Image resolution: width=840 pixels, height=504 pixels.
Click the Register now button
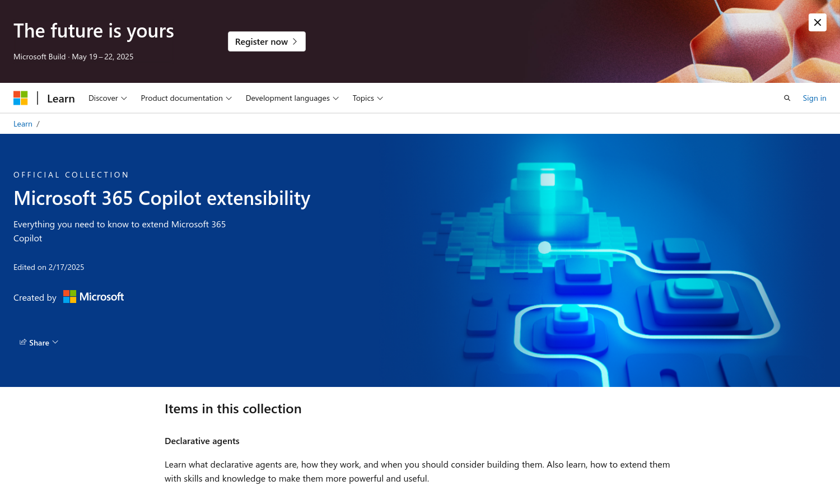click(x=267, y=41)
